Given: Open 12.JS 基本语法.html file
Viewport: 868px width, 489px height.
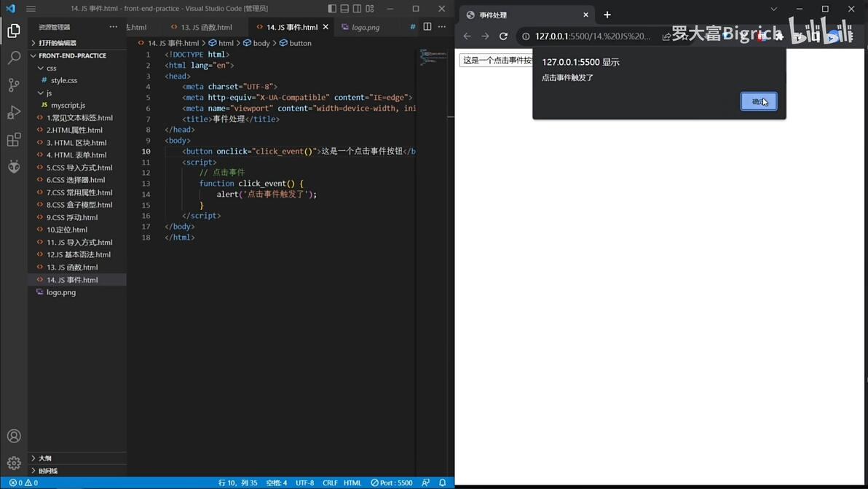Looking at the screenshot, I should coord(78,255).
